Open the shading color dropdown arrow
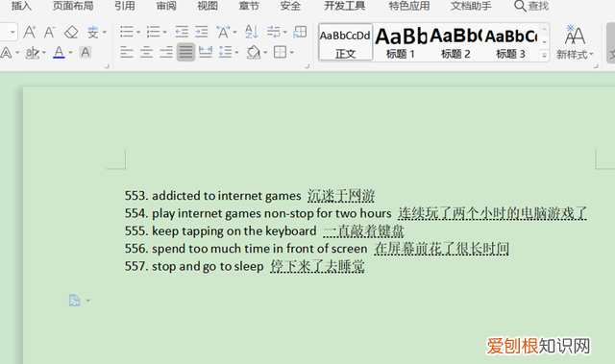The height and width of the screenshot is (364, 615). 265,53
